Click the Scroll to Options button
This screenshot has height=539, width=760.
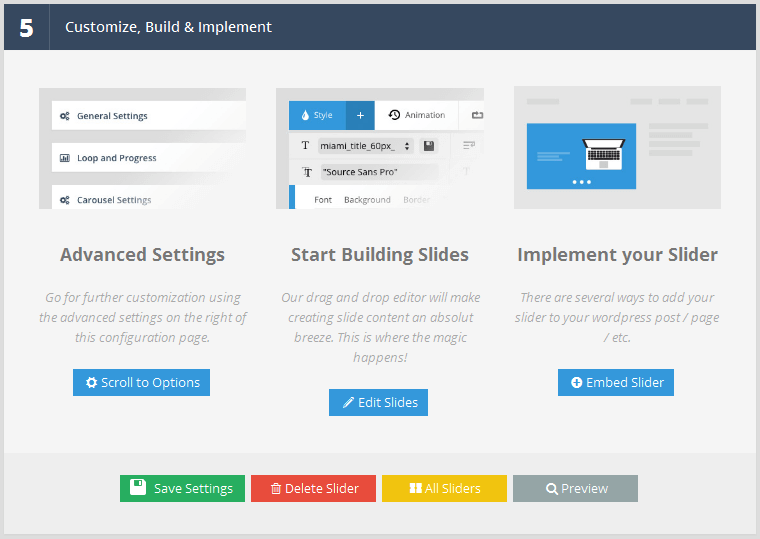[141, 382]
